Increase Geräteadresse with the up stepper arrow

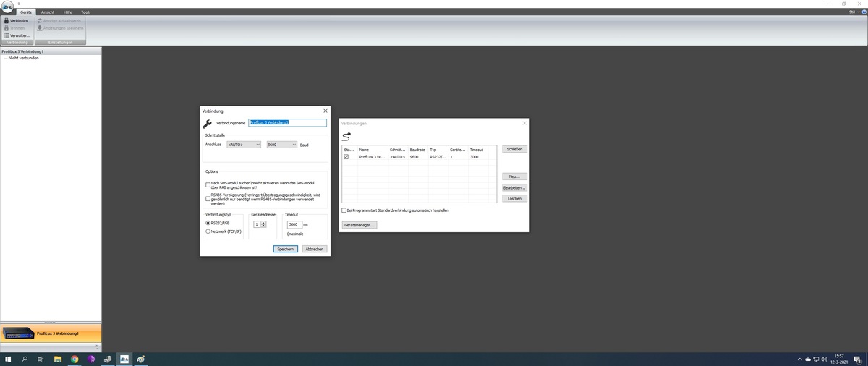coord(264,223)
